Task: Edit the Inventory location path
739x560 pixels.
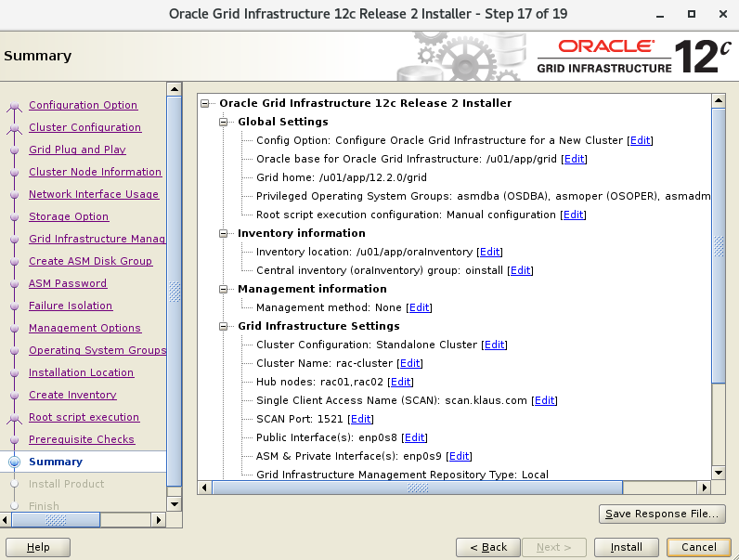Action: pos(489,252)
